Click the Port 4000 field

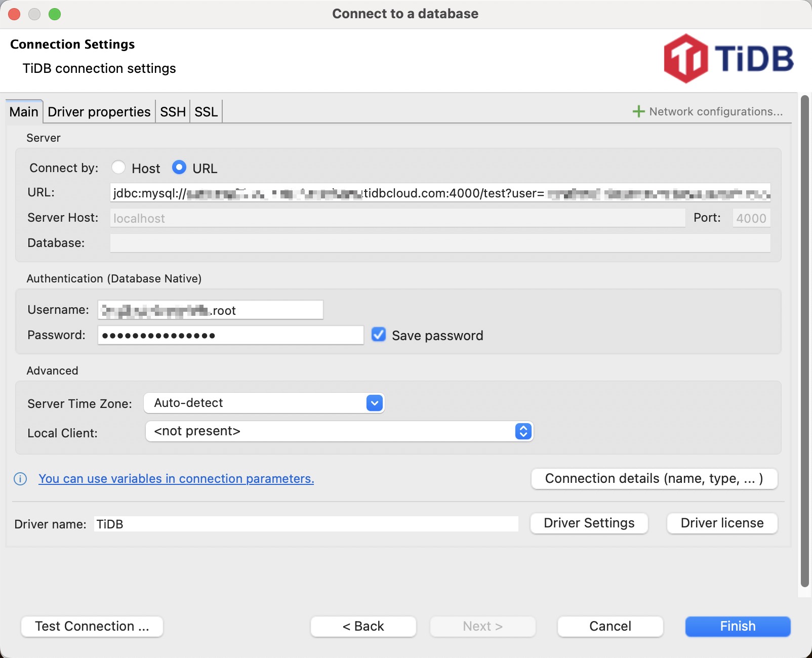(x=752, y=218)
